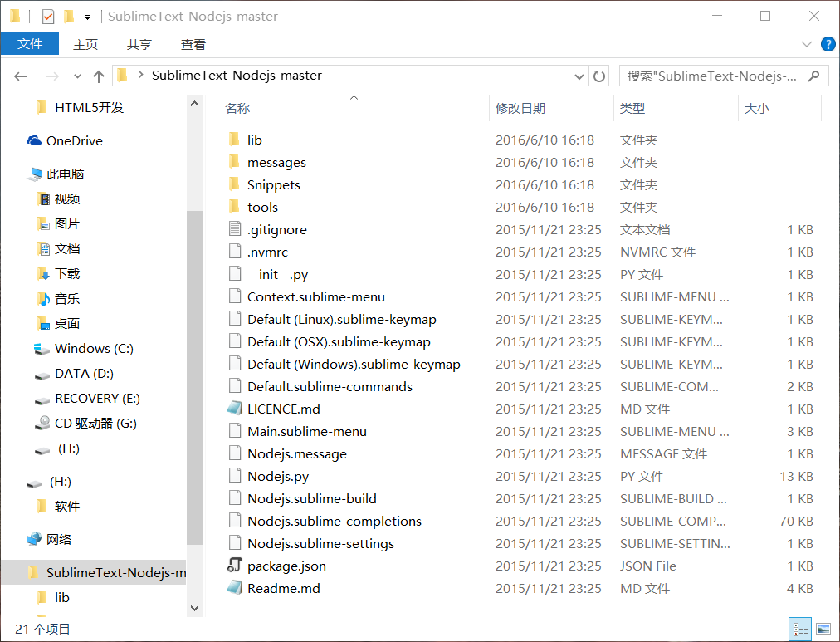
Task: Click the 下载 downloads folder icon
Action: pos(43,274)
